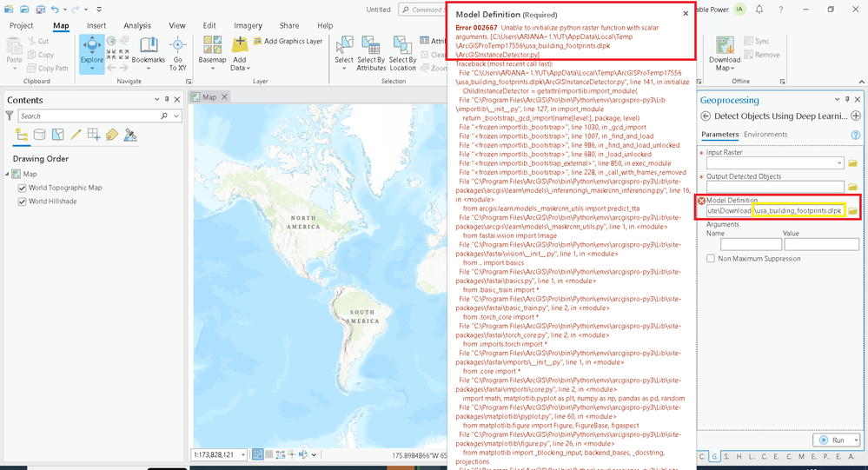Click the Output Detected Objects input field
Viewport: 868px width, 470px height.
pos(775,187)
